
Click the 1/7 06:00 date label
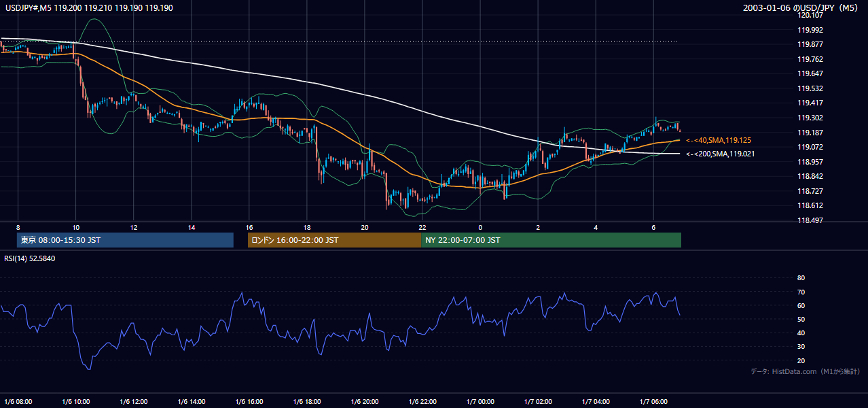653,401
